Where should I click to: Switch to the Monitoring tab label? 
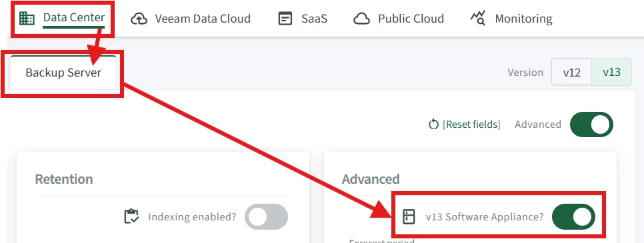tap(523, 19)
